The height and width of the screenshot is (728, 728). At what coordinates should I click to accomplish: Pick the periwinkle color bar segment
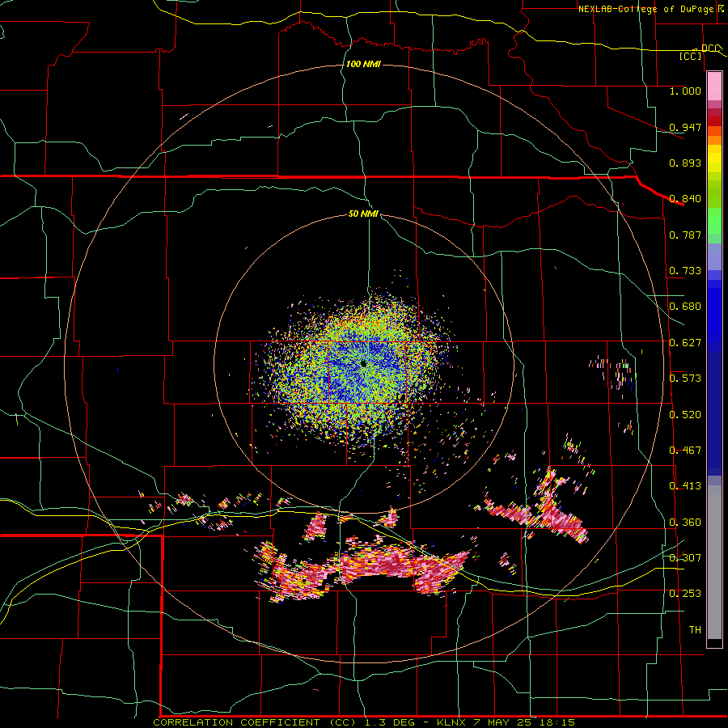714,256
